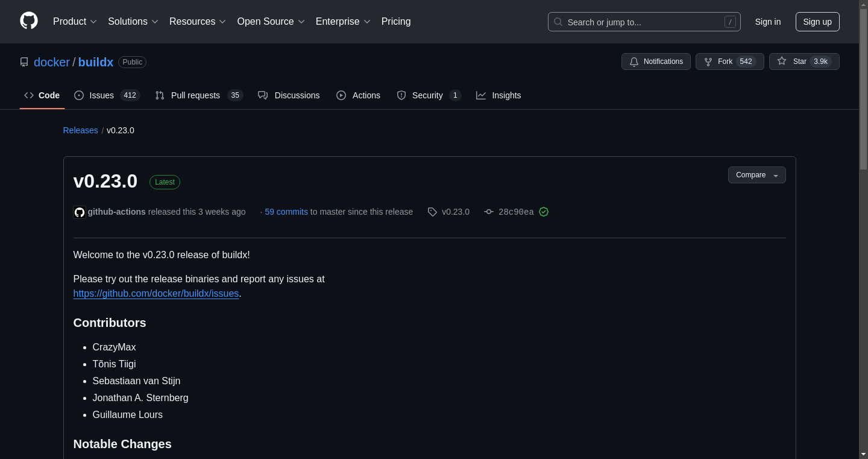868x459 pixels.
Task: Click the Issues count badge 412
Action: tap(130, 95)
